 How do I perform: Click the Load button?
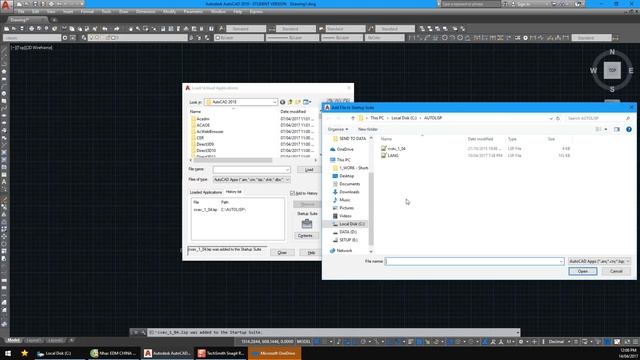click(309, 169)
